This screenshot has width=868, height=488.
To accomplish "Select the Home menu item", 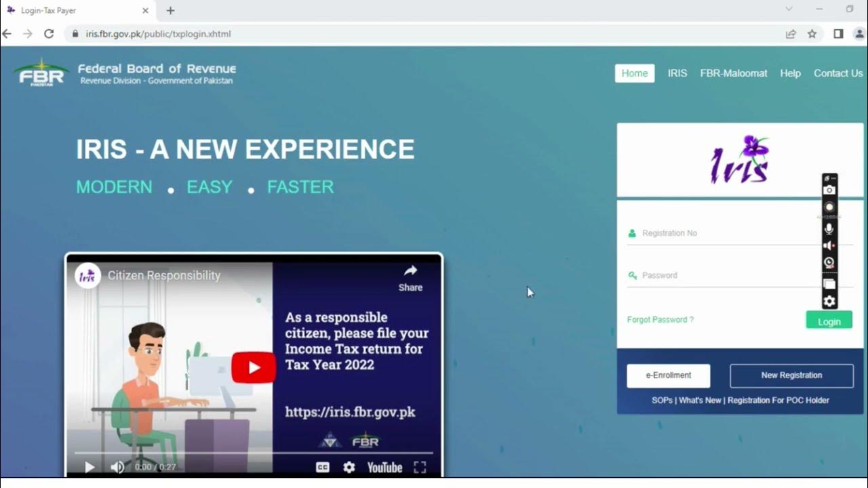I will click(x=635, y=73).
